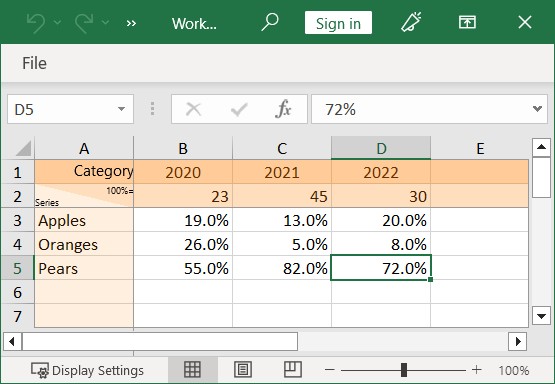Image resolution: width=555 pixels, height=384 pixels.
Task: Select row 2 header
Action: pyautogui.click(x=17, y=196)
